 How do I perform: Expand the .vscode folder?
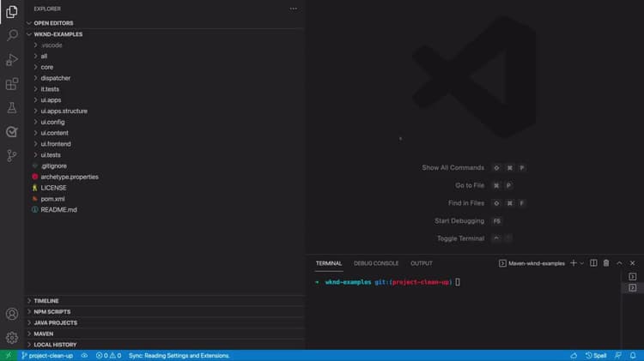click(x=164, y=45)
